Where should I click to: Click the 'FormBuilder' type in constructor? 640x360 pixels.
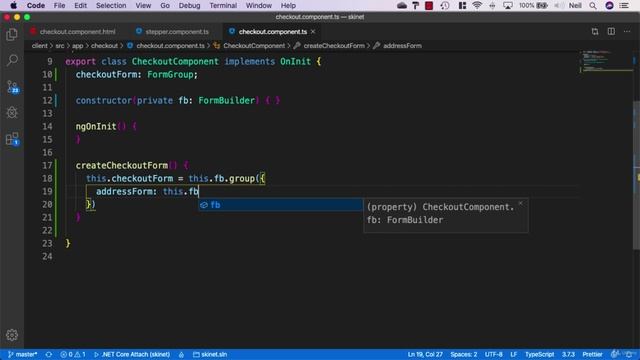[x=227, y=100]
